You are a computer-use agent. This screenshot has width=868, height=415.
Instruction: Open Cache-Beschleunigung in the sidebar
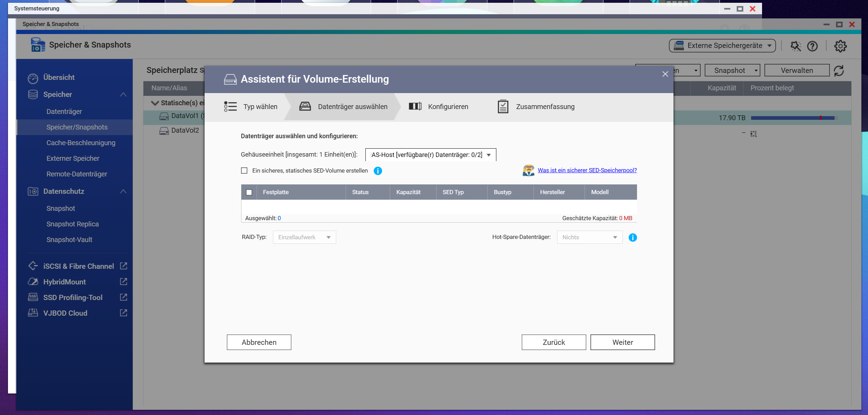pyautogui.click(x=81, y=143)
